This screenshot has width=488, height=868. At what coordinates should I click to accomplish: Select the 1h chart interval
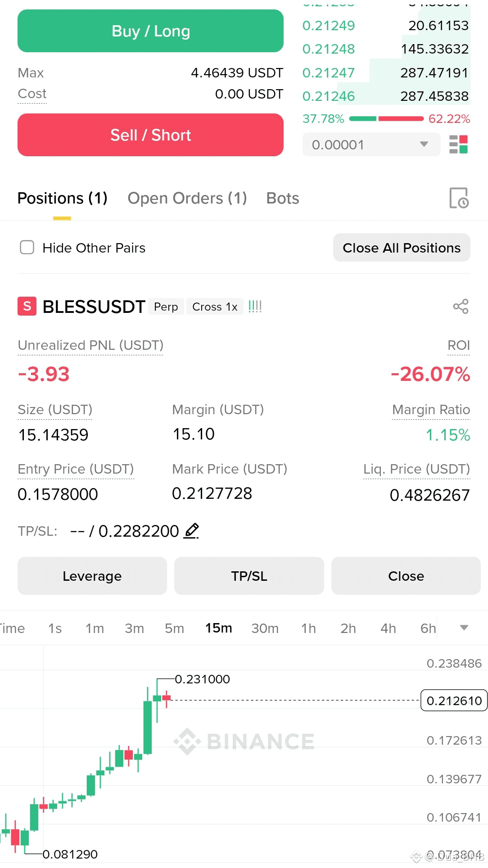point(308,628)
